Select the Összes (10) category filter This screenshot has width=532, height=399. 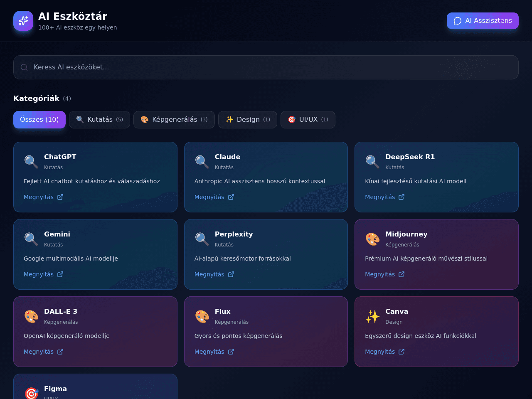(x=39, y=120)
